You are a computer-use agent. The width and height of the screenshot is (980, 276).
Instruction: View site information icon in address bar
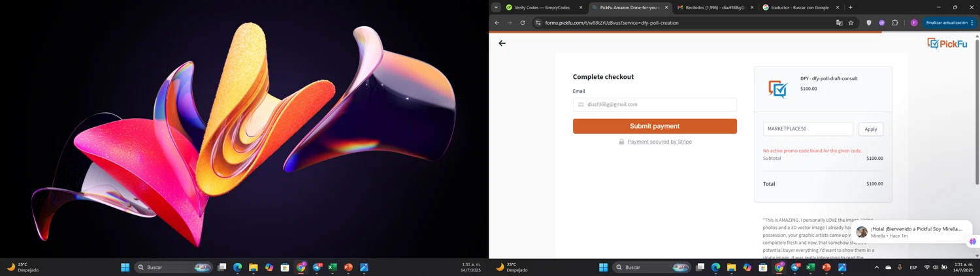click(538, 23)
